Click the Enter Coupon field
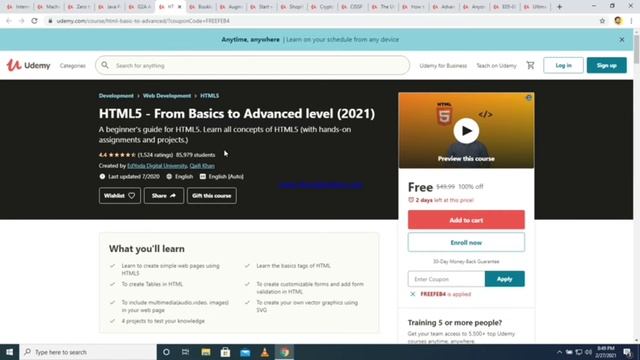This screenshot has height=360, width=640. coord(446,279)
